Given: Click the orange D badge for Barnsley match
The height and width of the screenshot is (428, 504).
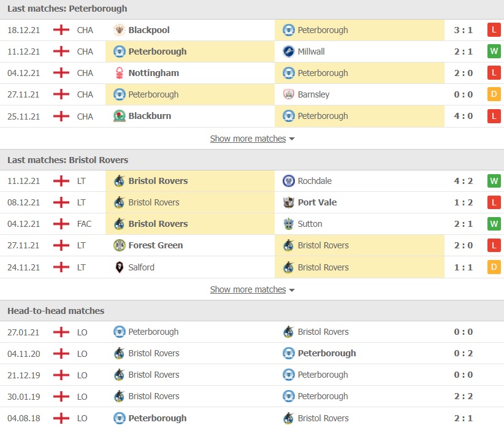Looking at the screenshot, I should click(494, 94).
